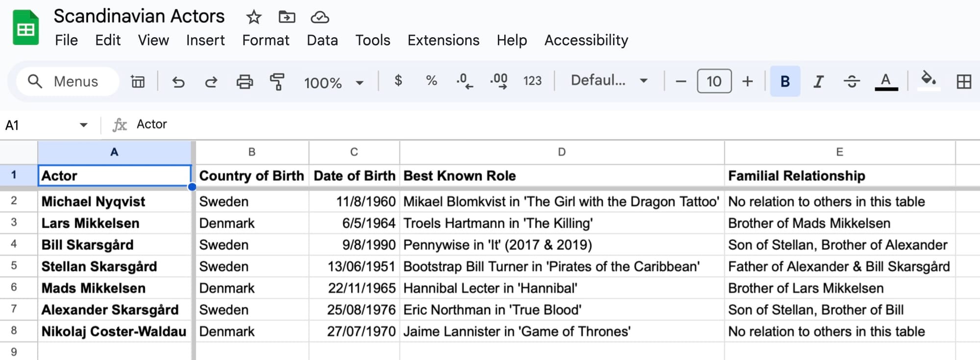Toggle italic formatting button

818,82
